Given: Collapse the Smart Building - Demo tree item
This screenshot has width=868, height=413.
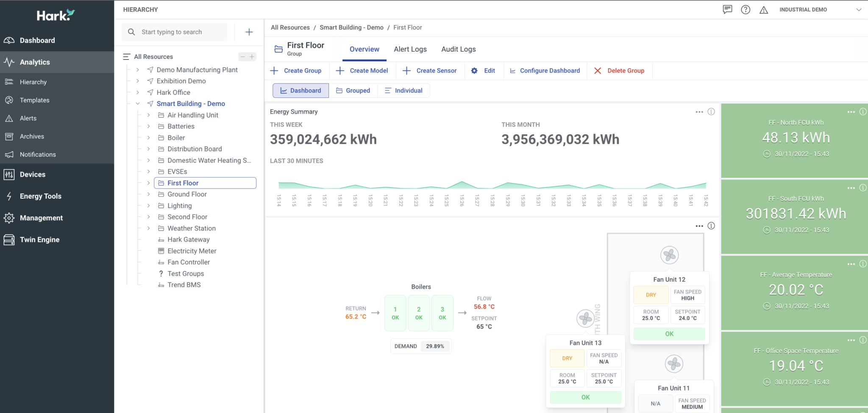Looking at the screenshot, I should tap(137, 103).
